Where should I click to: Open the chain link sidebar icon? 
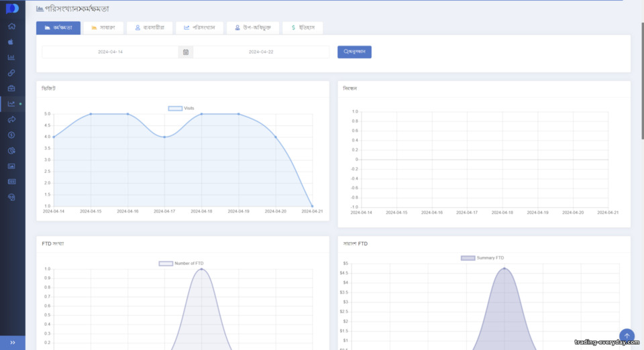click(x=11, y=73)
